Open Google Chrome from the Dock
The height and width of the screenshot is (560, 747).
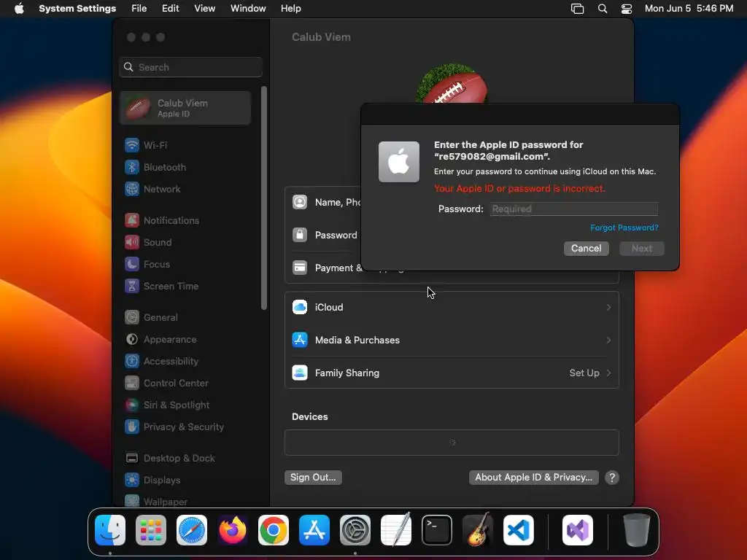tap(274, 530)
